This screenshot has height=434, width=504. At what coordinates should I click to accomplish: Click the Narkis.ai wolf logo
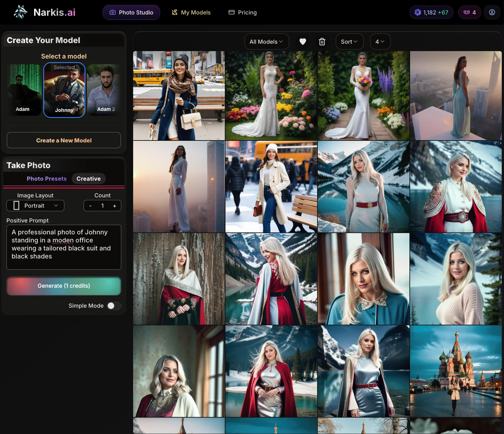tap(21, 12)
